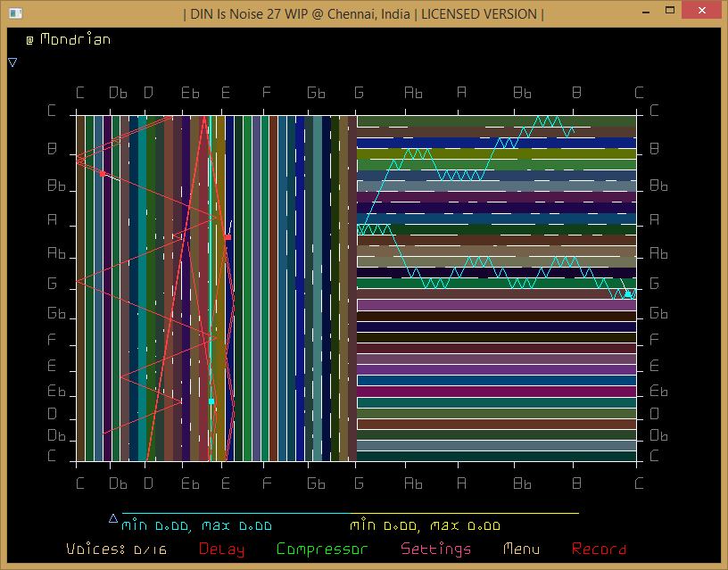Click the G note label on top axis

pyautogui.click(x=359, y=93)
